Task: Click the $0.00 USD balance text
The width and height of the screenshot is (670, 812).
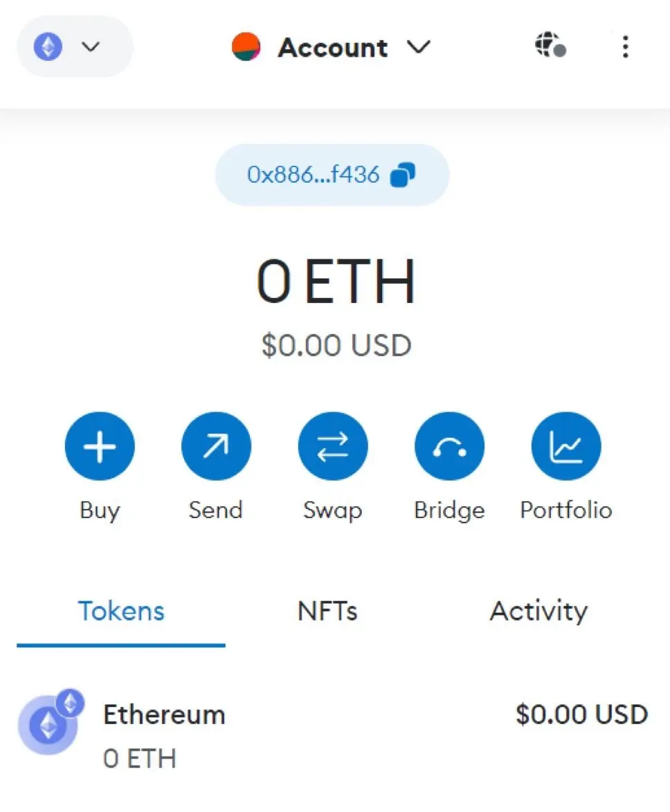Action: coord(336,345)
